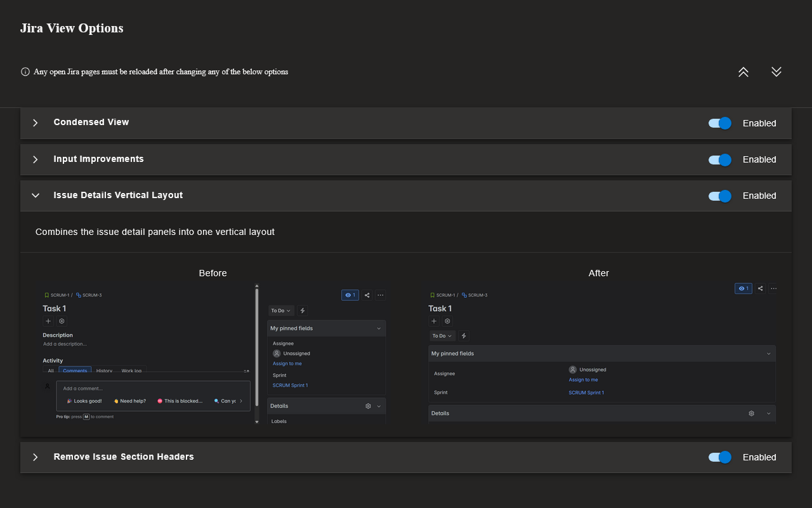Click the "Before" caption label
Image resolution: width=812 pixels, height=508 pixels.
[213, 273]
